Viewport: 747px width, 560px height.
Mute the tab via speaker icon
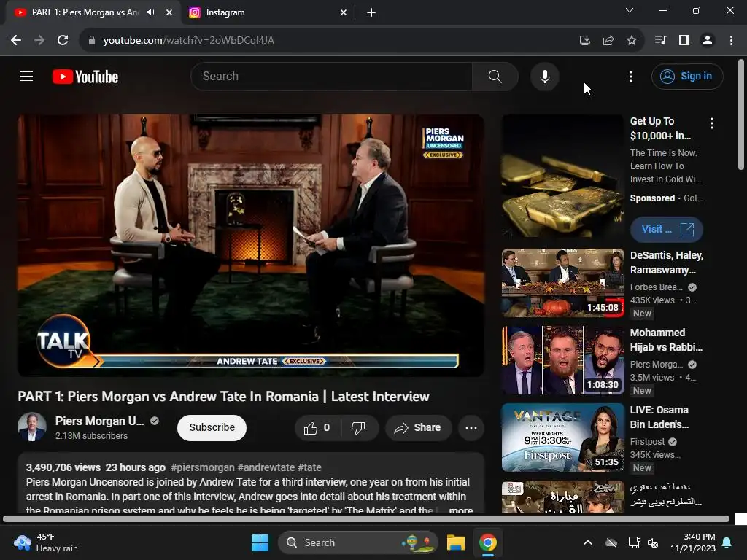pyautogui.click(x=151, y=12)
